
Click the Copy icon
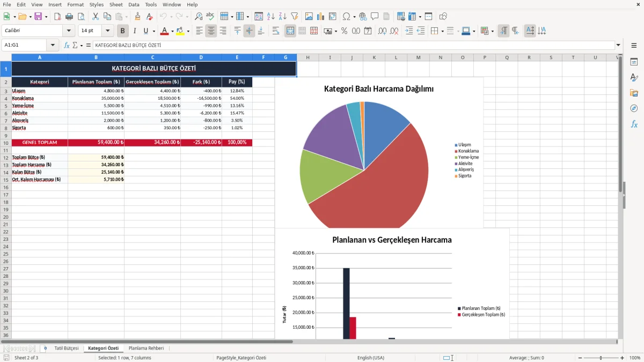click(x=107, y=17)
